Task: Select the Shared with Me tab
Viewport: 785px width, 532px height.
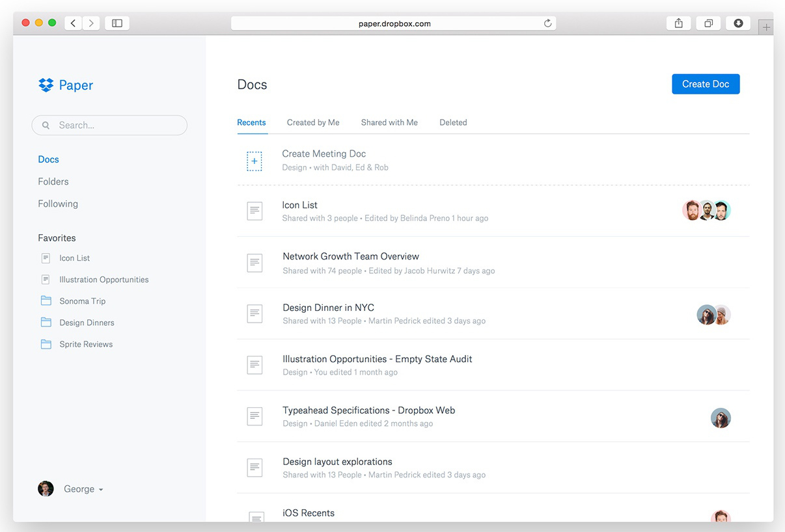Action: (x=389, y=122)
